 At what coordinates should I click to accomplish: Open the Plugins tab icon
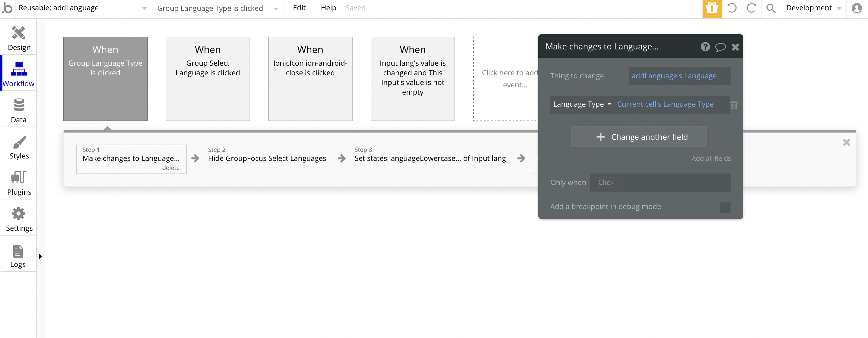[18, 183]
